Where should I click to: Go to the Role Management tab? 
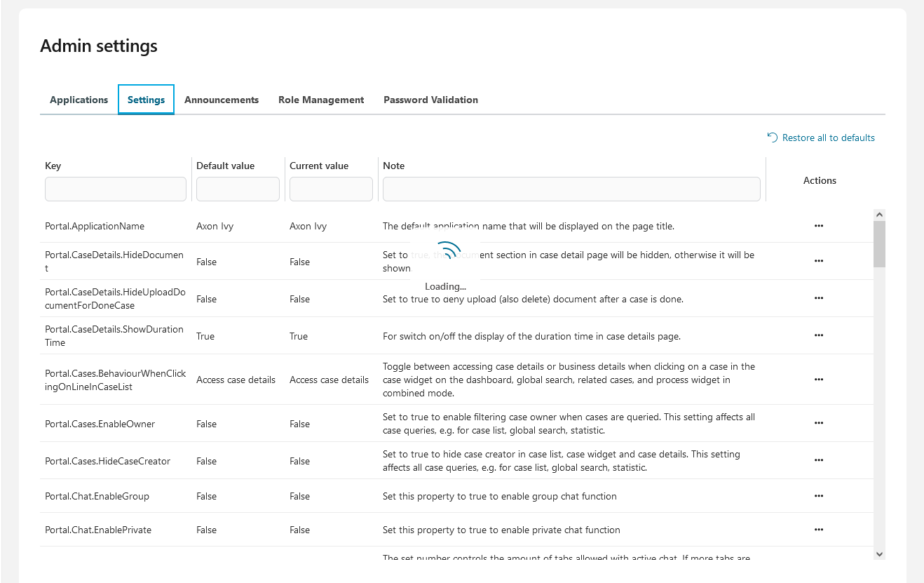(x=321, y=100)
